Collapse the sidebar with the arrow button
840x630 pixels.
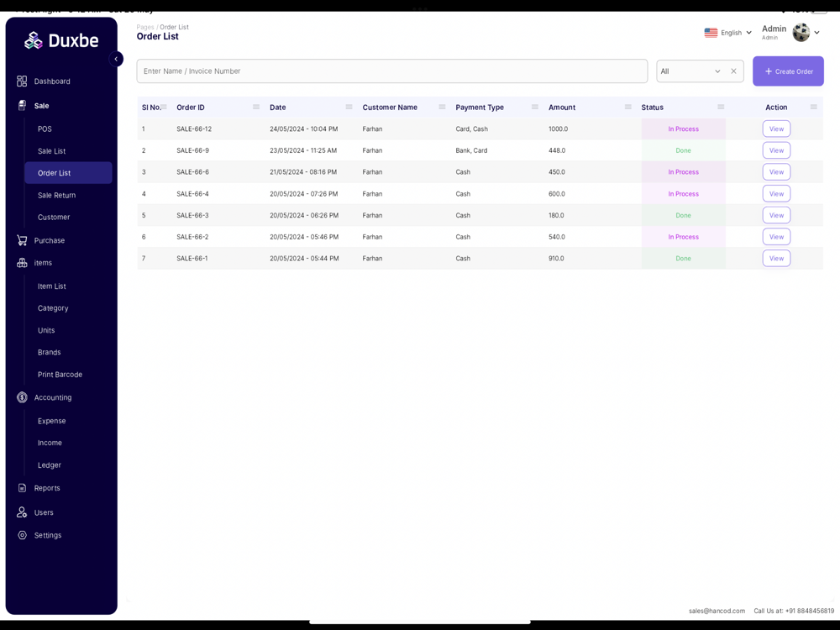pos(116,59)
